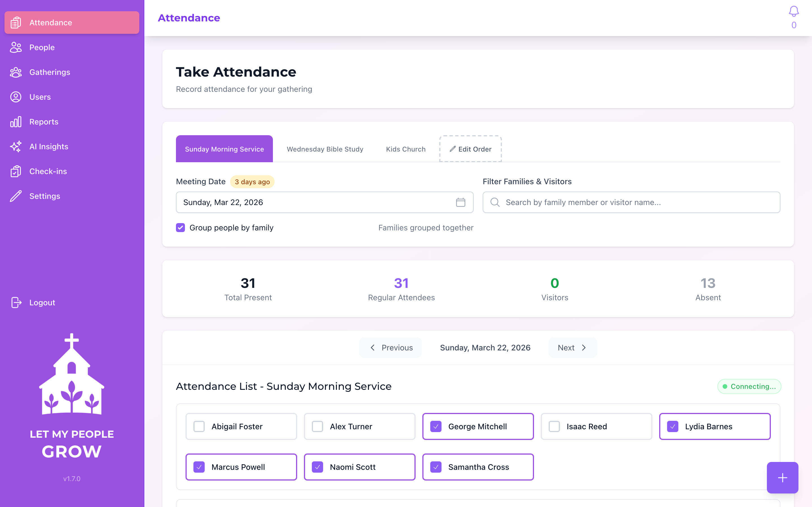The height and width of the screenshot is (507, 812).
Task: Toggle George Mitchell's attendance off
Action: click(436, 426)
